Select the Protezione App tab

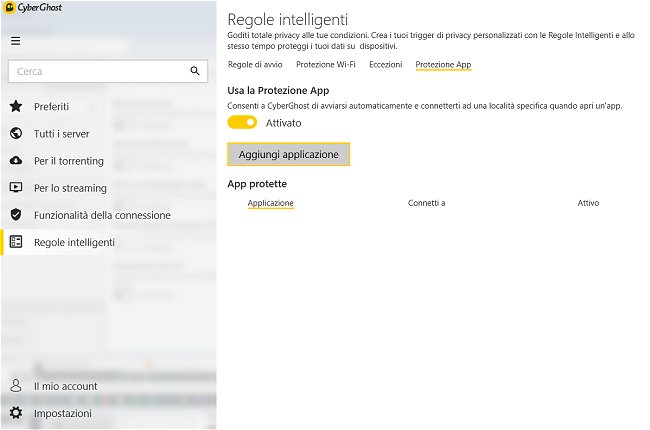pyautogui.click(x=443, y=65)
